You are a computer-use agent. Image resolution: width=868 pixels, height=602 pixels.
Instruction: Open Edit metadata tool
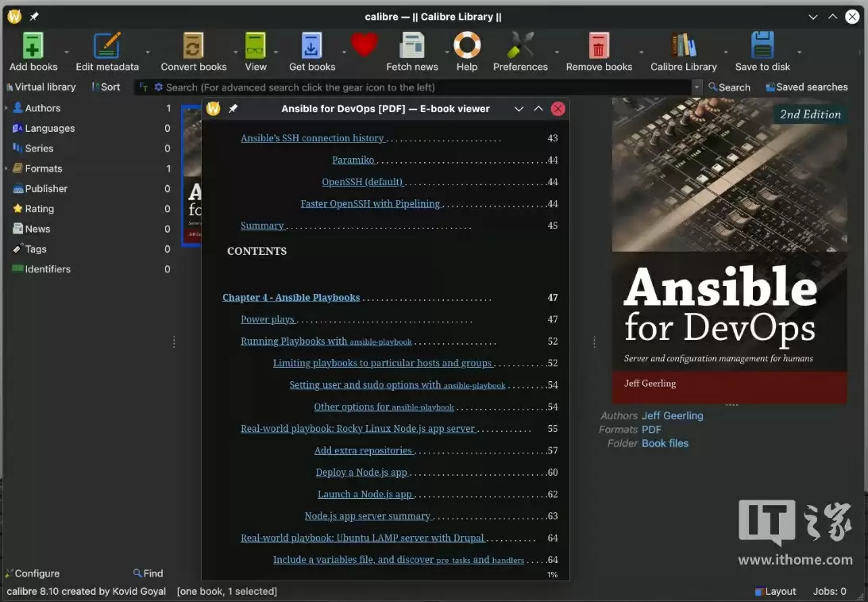tap(107, 46)
